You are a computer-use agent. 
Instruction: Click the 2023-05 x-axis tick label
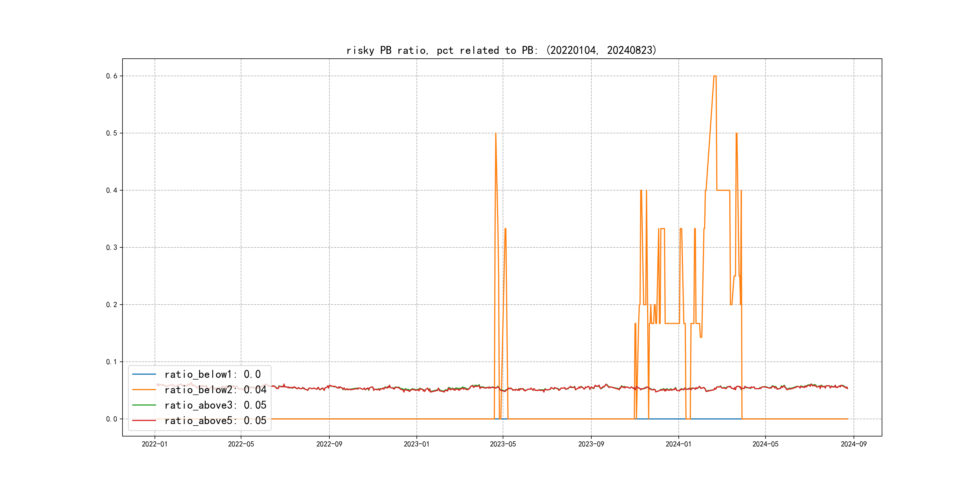pos(503,444)
